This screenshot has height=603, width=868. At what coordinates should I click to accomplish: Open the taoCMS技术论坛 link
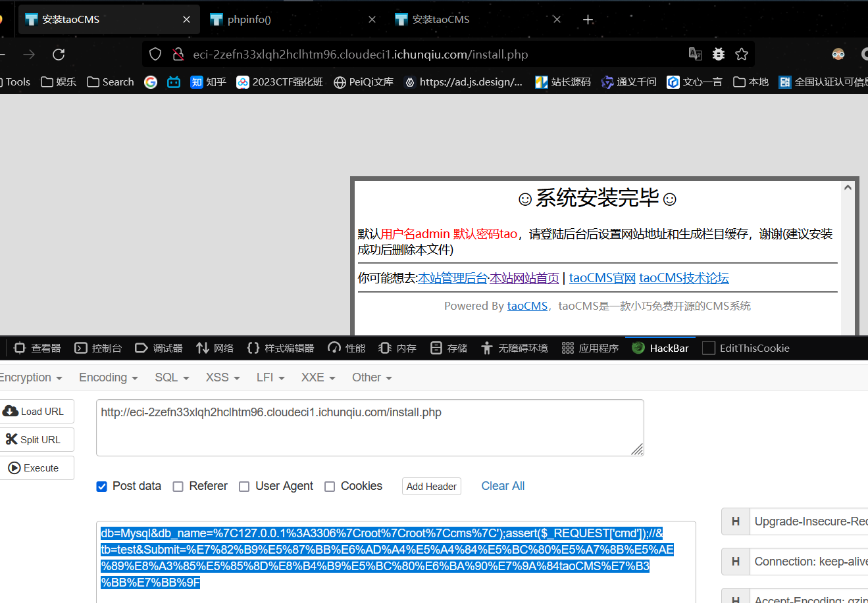[684, 278]
